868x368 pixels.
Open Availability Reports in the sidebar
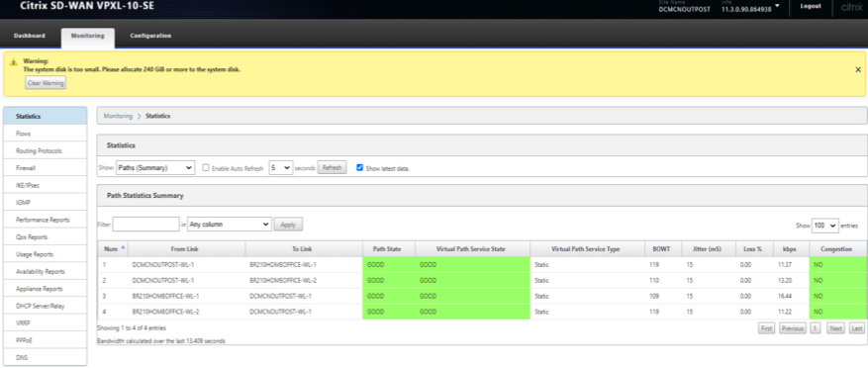(45, 271)
